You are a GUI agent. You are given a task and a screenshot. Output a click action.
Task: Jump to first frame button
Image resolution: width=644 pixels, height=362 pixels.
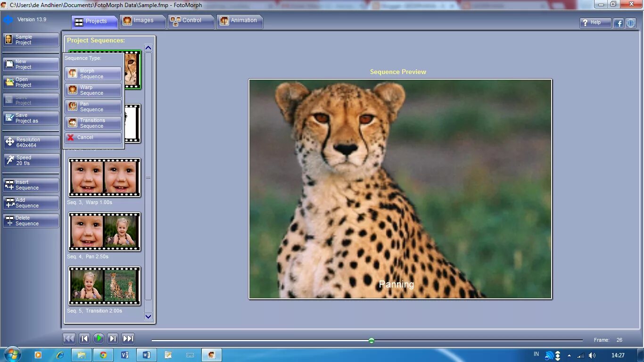click(x=69, y=338)
